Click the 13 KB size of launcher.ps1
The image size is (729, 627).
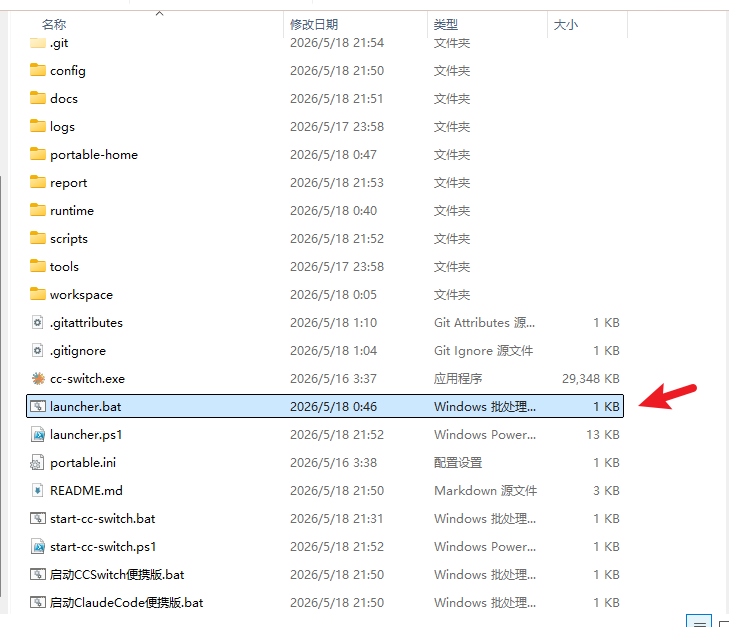pyautogui.click(x=603, y=435)
